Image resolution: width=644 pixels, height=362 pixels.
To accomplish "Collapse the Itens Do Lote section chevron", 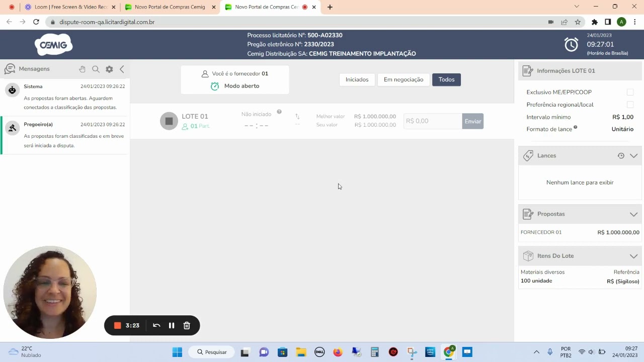I will tap(633, 256).
